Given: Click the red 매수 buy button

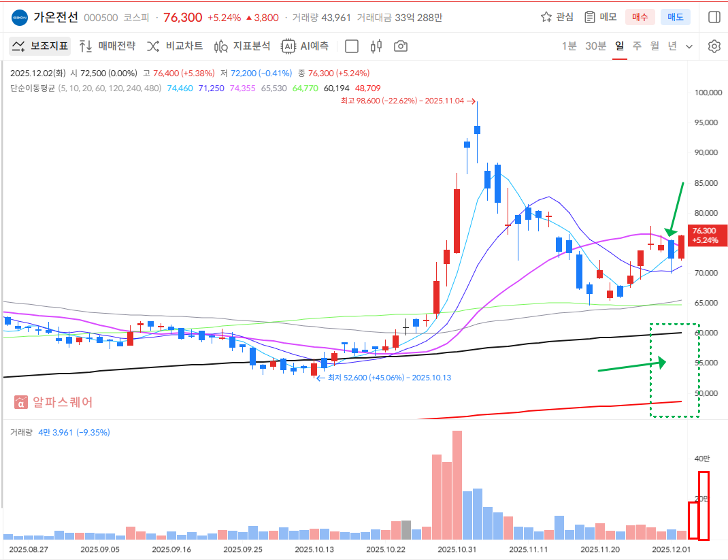Looking at the screenshot, I should (640, 17).
